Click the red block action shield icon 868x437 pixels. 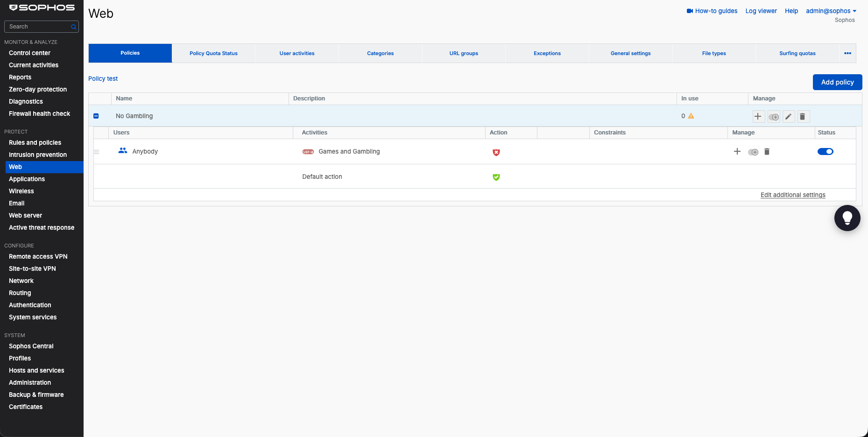[496, 152]
